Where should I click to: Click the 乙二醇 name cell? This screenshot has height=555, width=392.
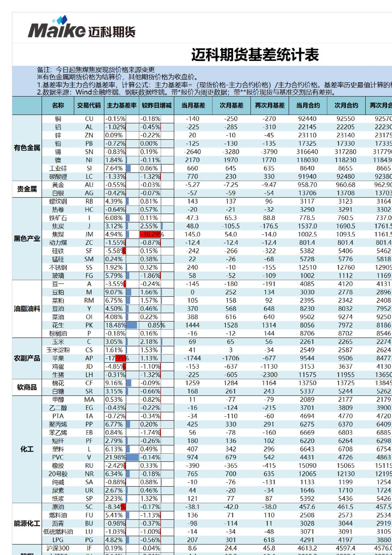pyautogui.click(x=58, y=408)
